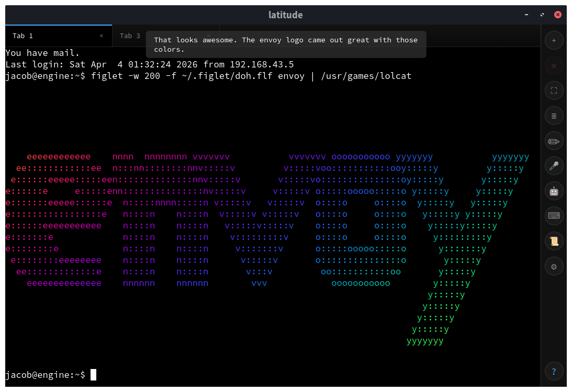Viewport: 572px width, 392px height.
Task: Open the list menu sidebar icon
Action: click(553, 116)
